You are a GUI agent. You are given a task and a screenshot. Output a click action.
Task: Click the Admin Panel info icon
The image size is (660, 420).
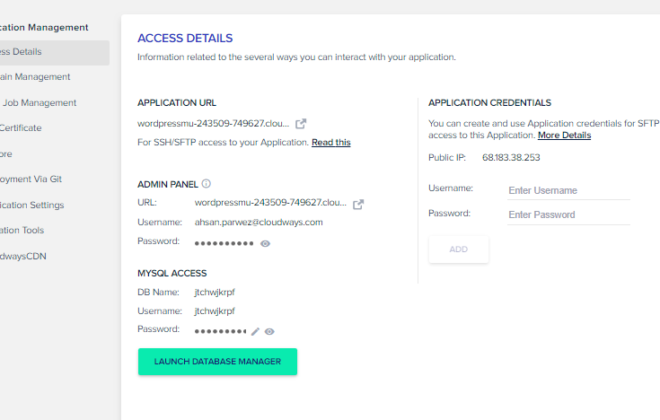(x=206, y=183)
